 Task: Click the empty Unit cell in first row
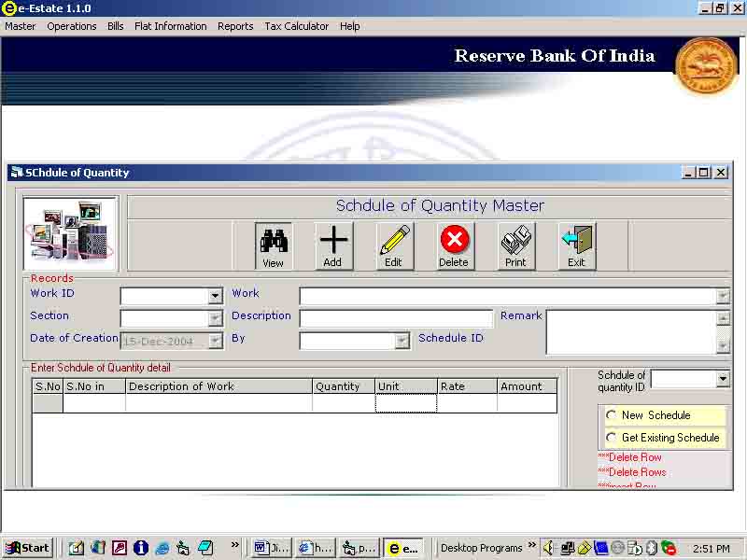coord(406,403)
